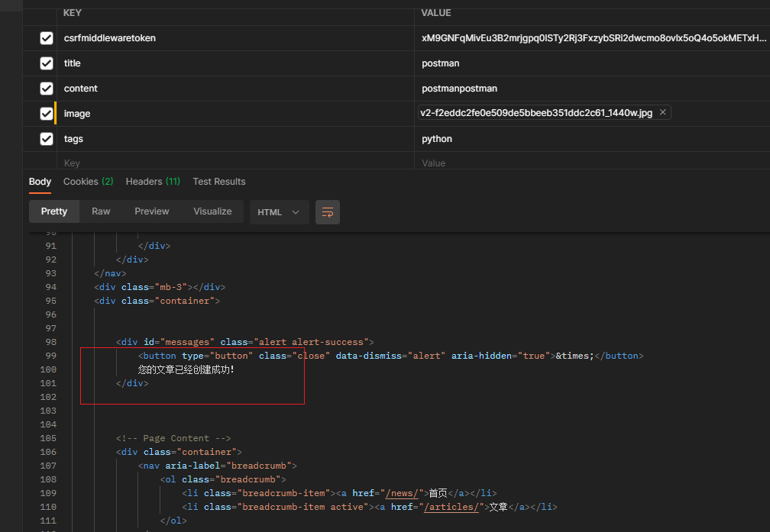Viewport: 770px width, 532px height.
Task: Click the 'postman' title value cell
Action: [x=593, y=63]
